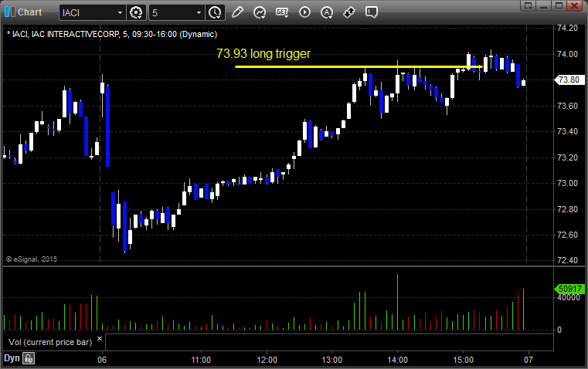This screenshot has height=369, width=588.
Task: Click the lock icon beside Dyn
Action: tap(29, 358)
